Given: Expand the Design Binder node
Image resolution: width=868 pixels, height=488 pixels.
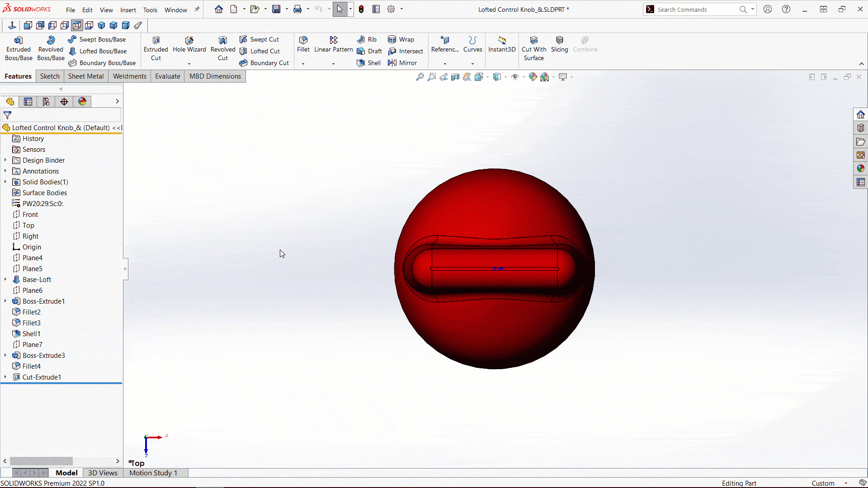Looking at the screenshot, I should coord(5,160).
